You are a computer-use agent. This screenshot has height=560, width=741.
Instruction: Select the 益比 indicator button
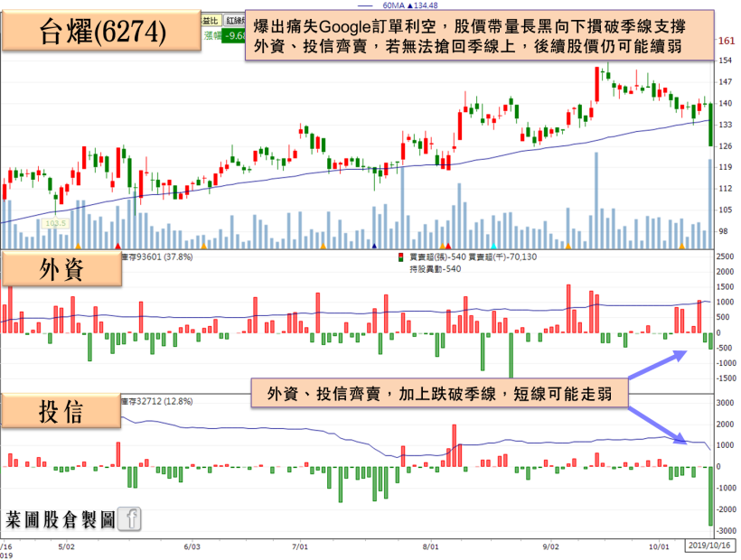pos(211,20)
